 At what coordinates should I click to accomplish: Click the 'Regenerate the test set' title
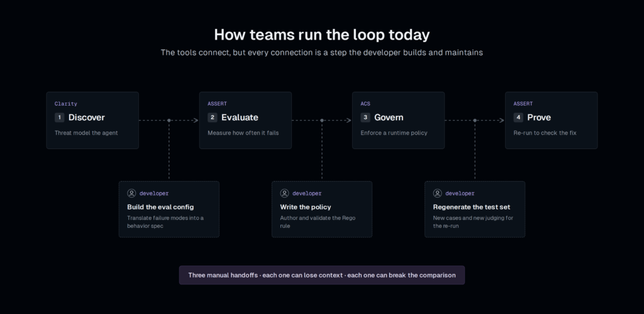coord(472,207)
